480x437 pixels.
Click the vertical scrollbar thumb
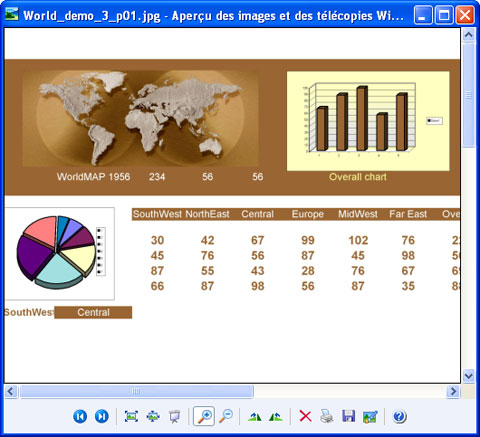coord(469,95)
